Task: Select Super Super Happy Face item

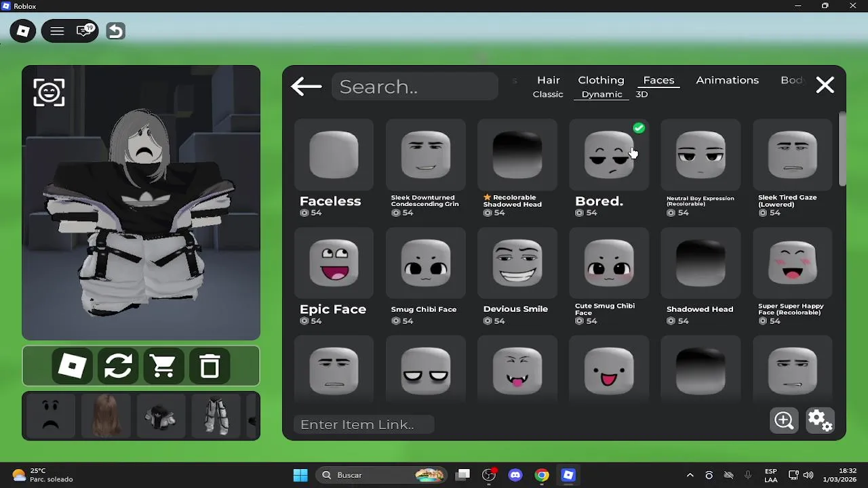Action: [792, 263]
